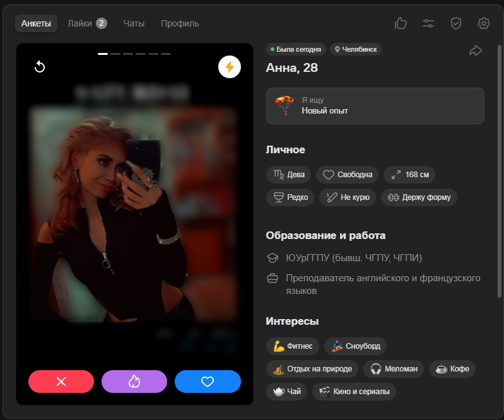Select the Свободна relationship tag
Viewport: 504px width, 420px height.
pyautogui.click(x=347, y=175)
